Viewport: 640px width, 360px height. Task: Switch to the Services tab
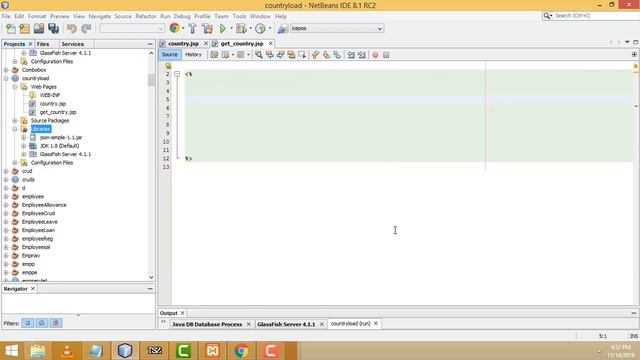[x=73, y=44]
